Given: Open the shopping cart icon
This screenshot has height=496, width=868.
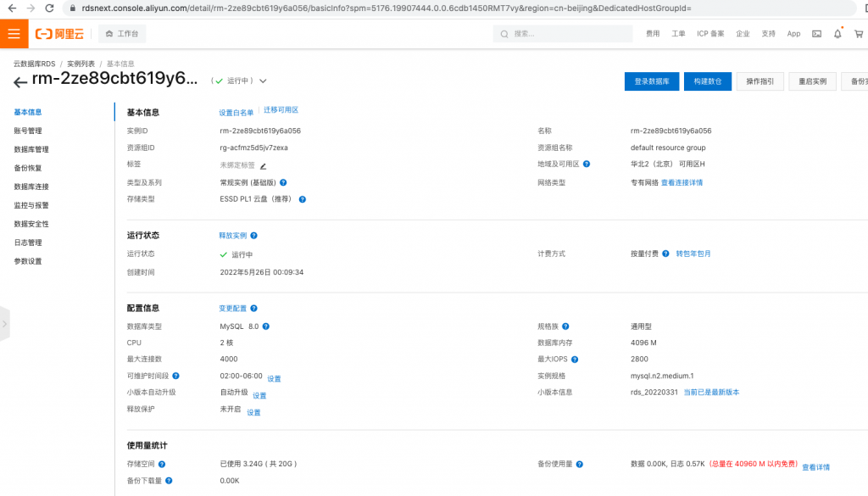Looking at the screenshot, I should point(859,34).
